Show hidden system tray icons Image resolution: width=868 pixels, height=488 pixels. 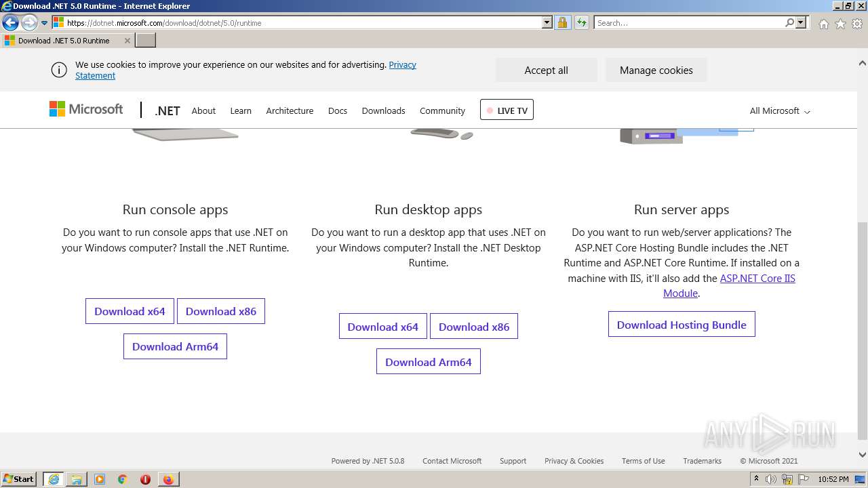[756, 479]
